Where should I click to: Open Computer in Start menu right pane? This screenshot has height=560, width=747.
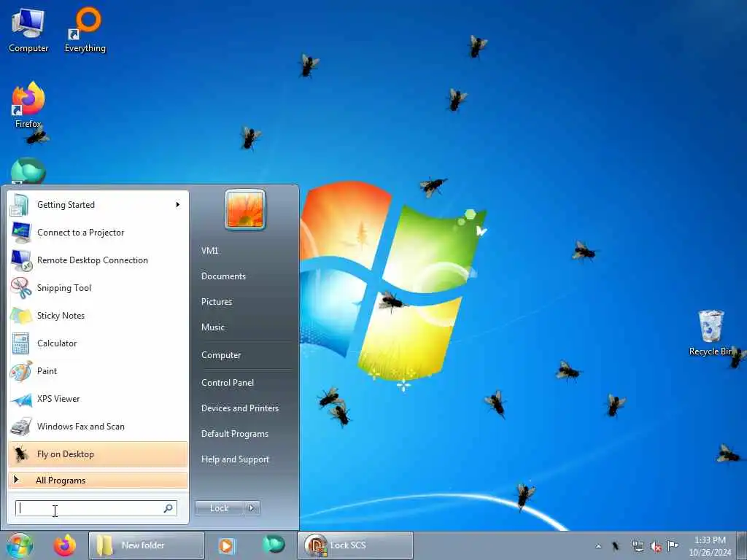221,355
